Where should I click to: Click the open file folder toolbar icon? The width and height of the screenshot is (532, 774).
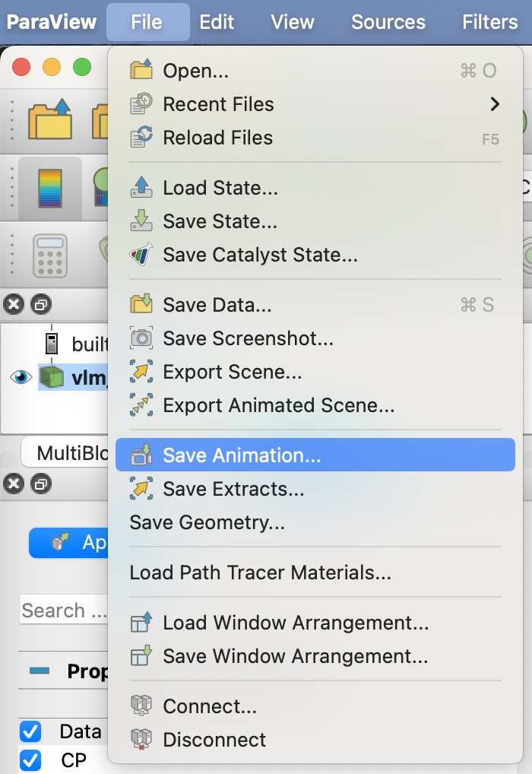[x=50, y=119]
